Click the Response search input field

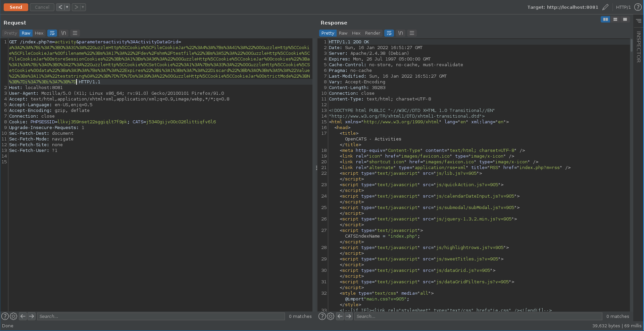coord(478,316)
